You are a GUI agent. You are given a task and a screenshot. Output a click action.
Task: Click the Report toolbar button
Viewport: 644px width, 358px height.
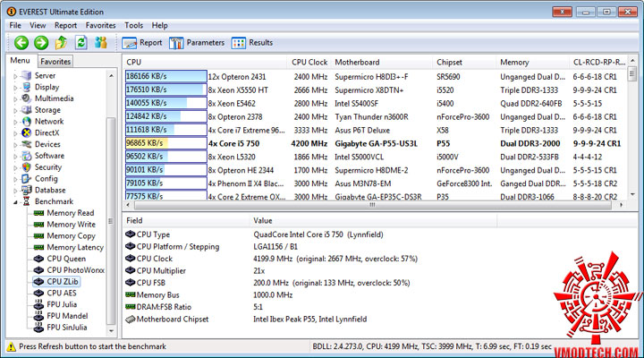142,43
